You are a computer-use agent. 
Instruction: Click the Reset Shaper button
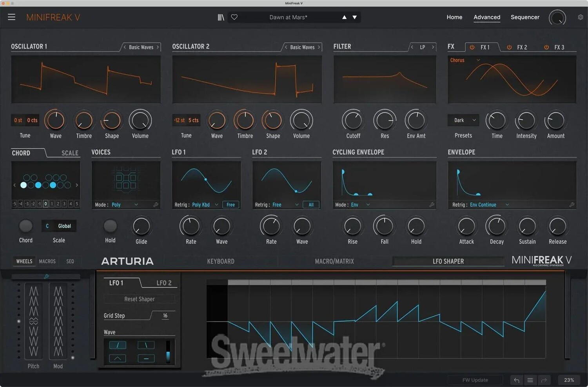[x=139, y=299]
